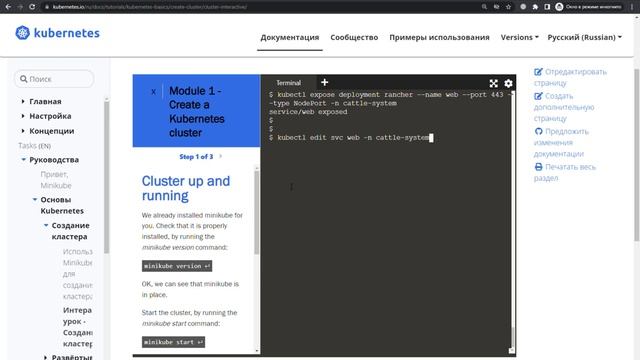Click Создать дополнительную страницу link
This screenshot has width=640, height=360.
coord(564,107)
